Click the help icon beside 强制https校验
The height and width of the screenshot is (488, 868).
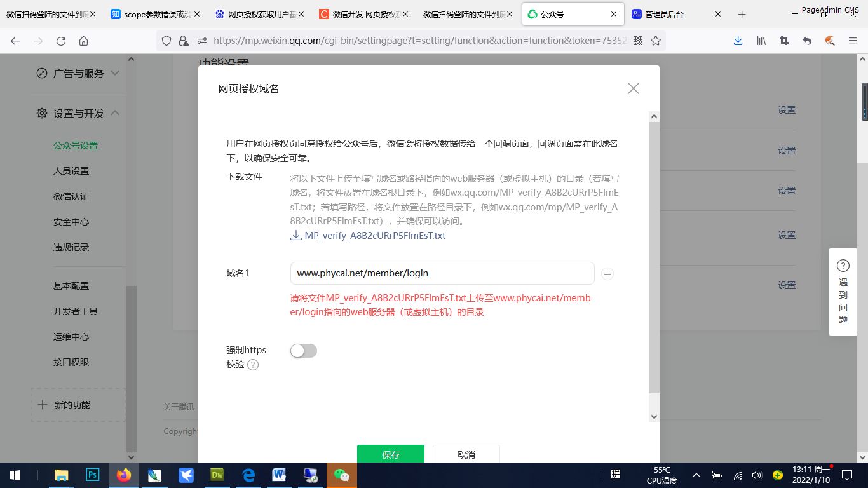pyautogui.click(x=253, y=365)
